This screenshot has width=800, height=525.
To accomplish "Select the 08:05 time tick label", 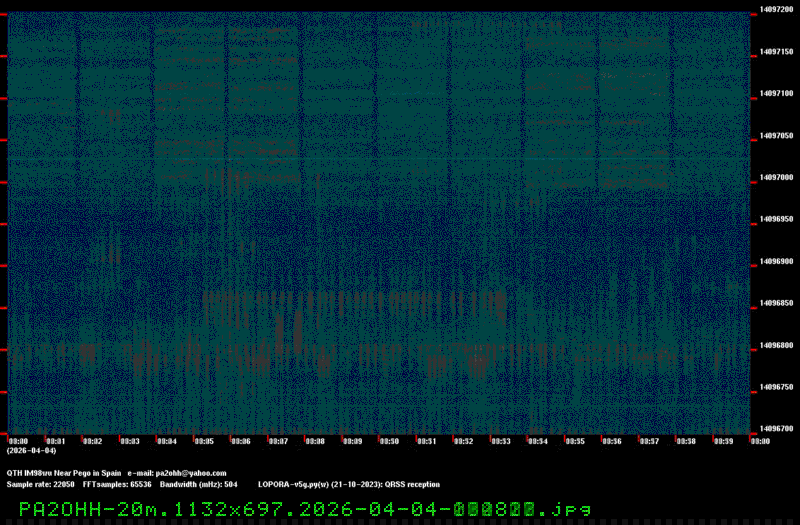I will pos(203,440).
